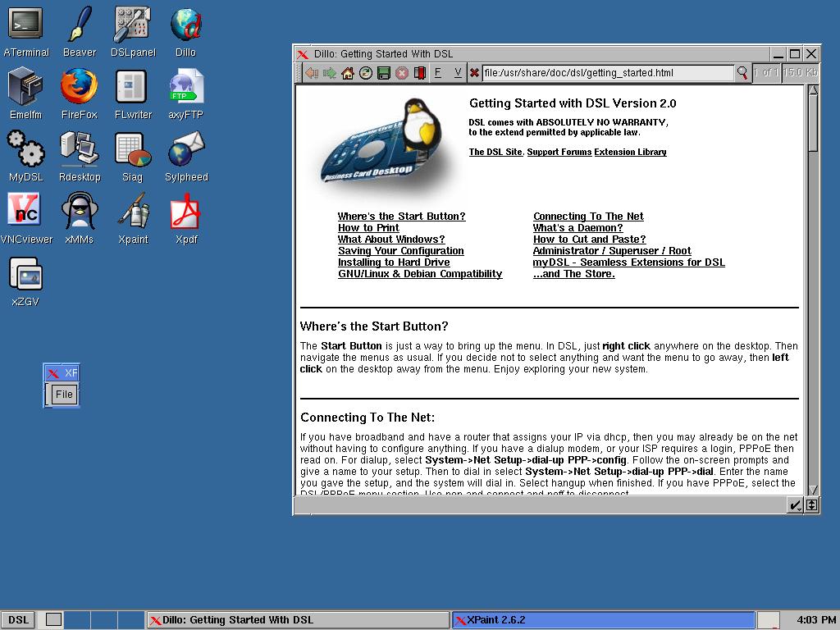Open Dillo's F (File) menu
Viewport: 840px width, 630px height.
point(438,72)
